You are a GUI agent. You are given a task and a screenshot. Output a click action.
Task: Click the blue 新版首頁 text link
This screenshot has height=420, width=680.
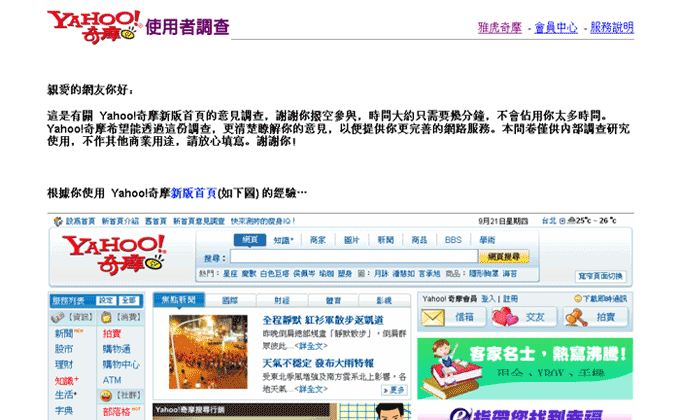(193, 193)
